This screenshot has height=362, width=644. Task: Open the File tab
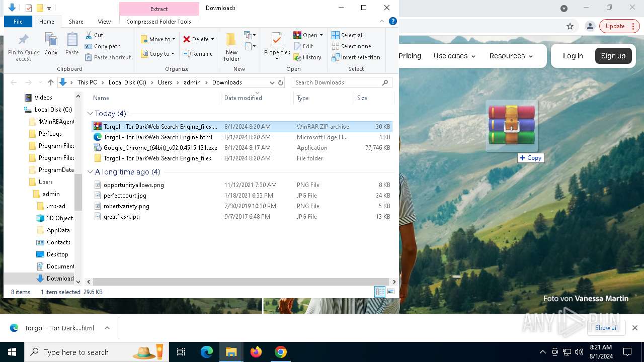coord(18,22)
